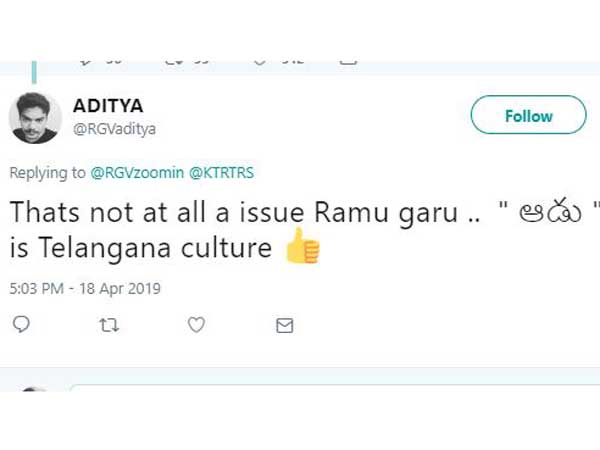Click the cut-off retweet icon of the tweet above
The height and width of the screenshot is (450, 600).
point(173,63)
